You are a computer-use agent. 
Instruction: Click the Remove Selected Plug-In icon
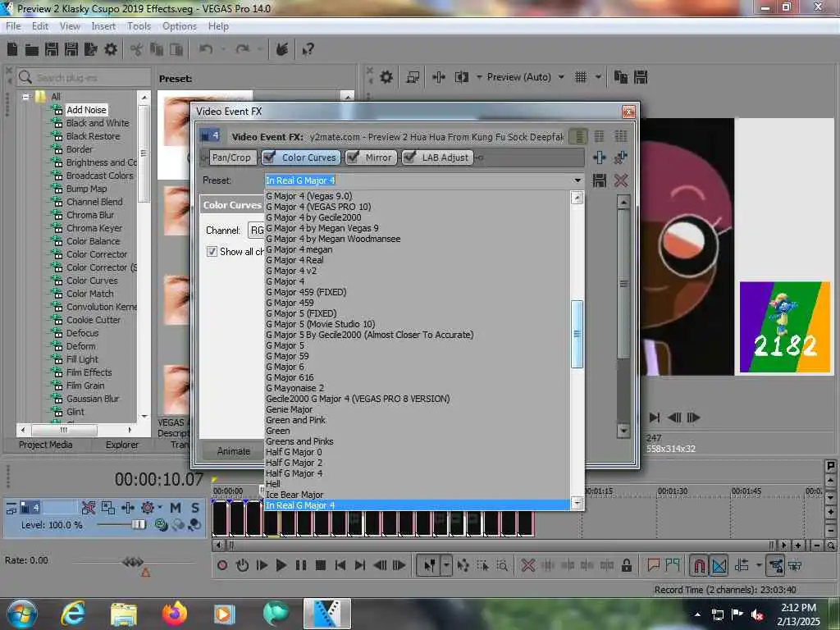coord(621,157)
